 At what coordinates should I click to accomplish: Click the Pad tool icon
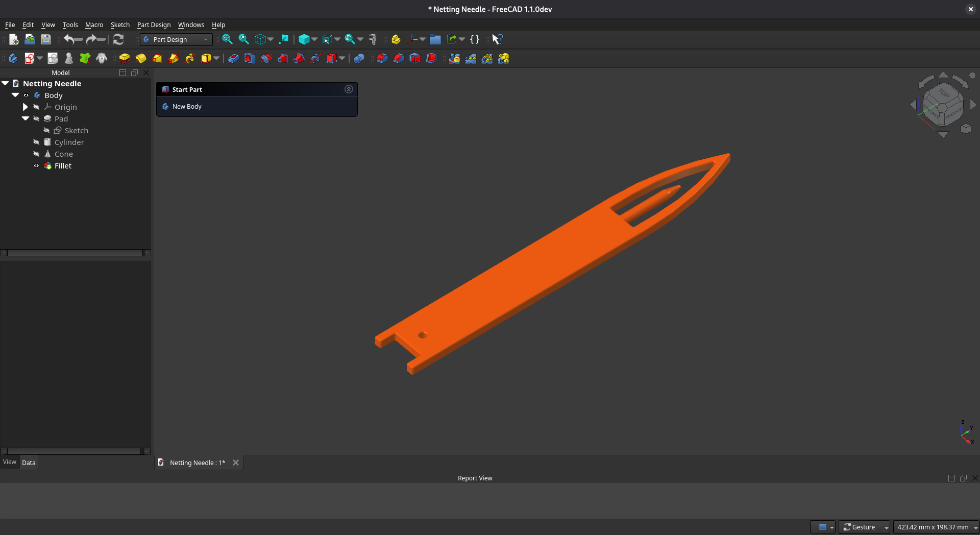125,59
